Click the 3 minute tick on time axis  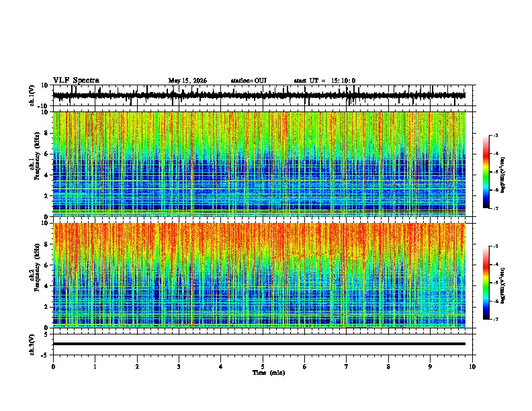pos(179,367)
